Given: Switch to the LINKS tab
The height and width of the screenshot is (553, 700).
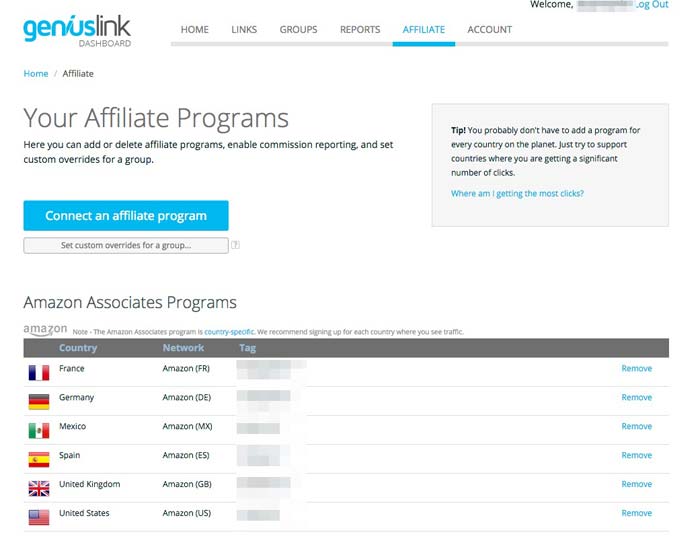Looking at the screenshot, I should pyautogui.click(x=244, y=29).
